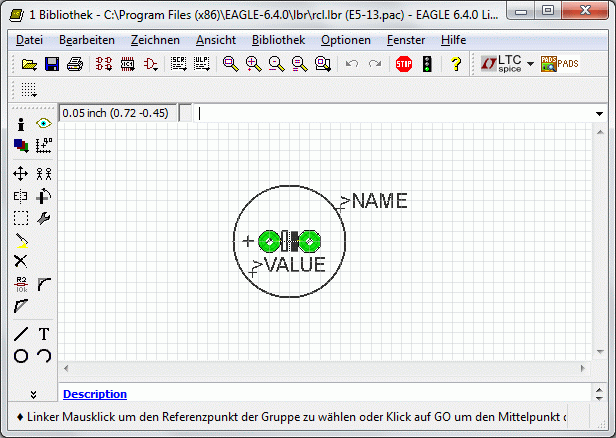This screenshot has height=438, width=616.
Task: Select the Arc drawing tool
Action: coord(44,356)
